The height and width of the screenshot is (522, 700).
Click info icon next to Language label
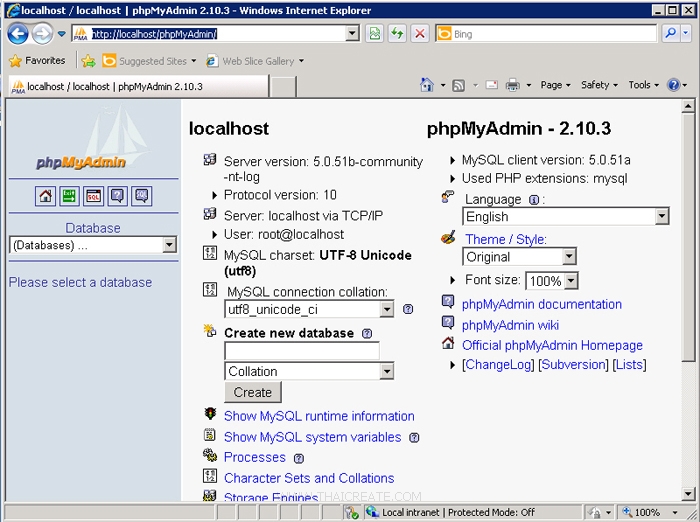[x=533, y=200]
